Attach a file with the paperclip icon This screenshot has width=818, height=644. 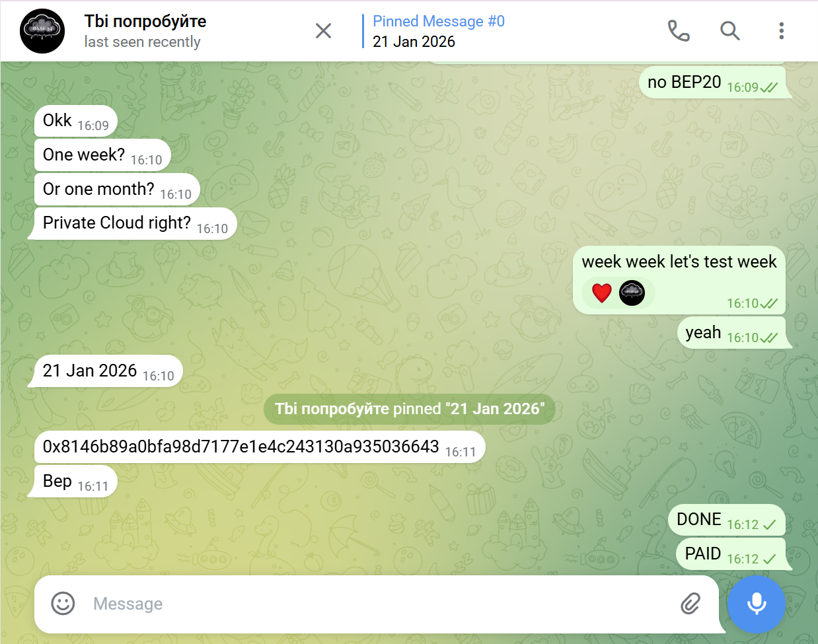coord(690,603)
